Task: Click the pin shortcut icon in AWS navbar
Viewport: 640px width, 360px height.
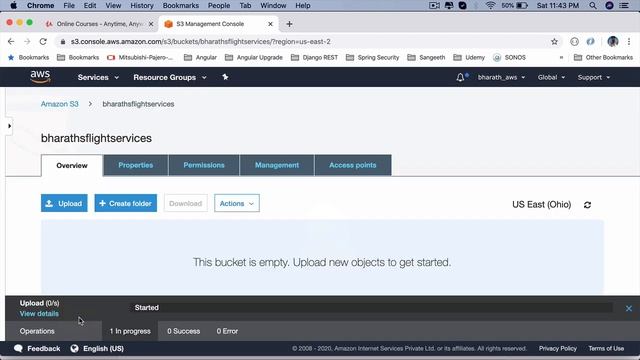Action: pos(225,77)
